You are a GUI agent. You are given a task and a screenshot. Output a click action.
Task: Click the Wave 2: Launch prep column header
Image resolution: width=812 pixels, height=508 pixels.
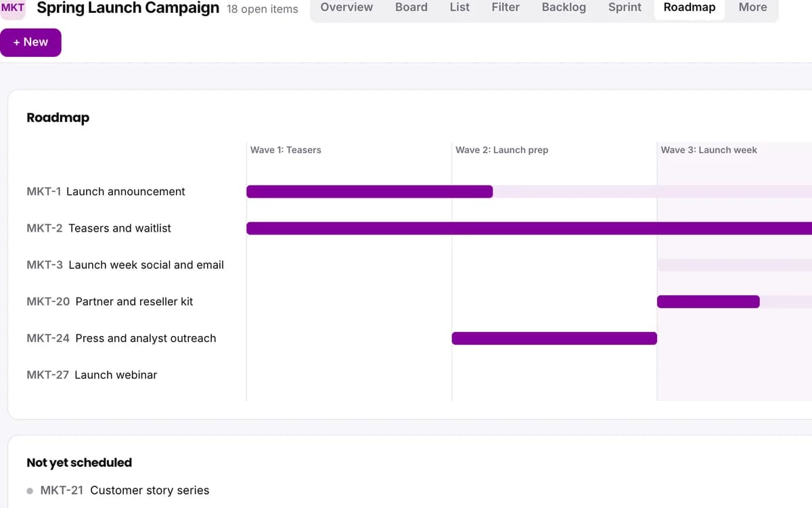click(502, 150)
